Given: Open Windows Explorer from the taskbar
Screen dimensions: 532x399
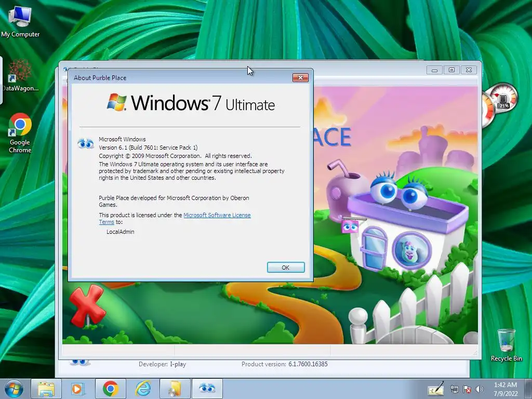Looking at the screenshot, I should [46, 389].
